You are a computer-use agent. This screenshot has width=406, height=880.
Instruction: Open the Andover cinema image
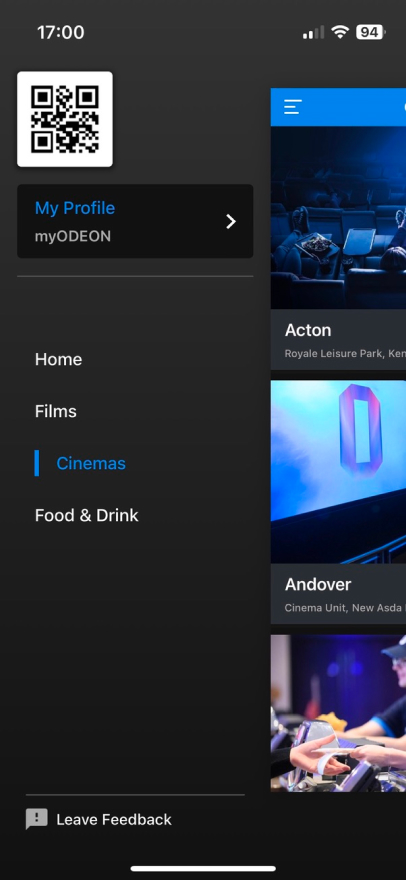(x=338, y=472)
